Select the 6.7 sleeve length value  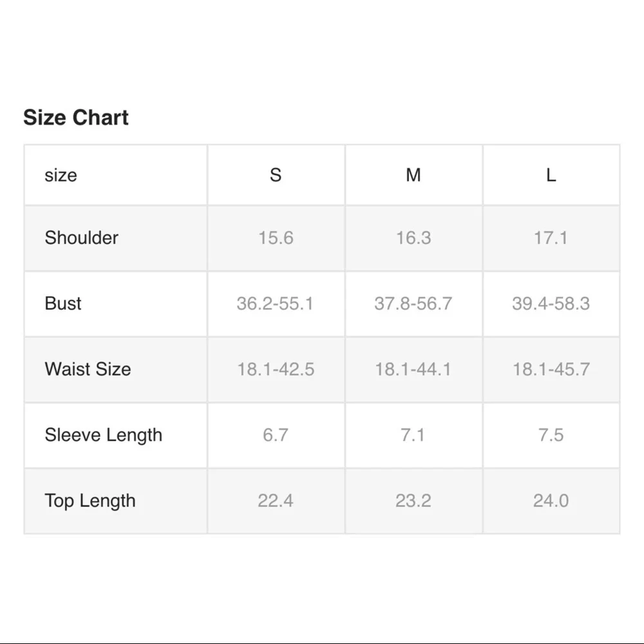pos(275,435)
